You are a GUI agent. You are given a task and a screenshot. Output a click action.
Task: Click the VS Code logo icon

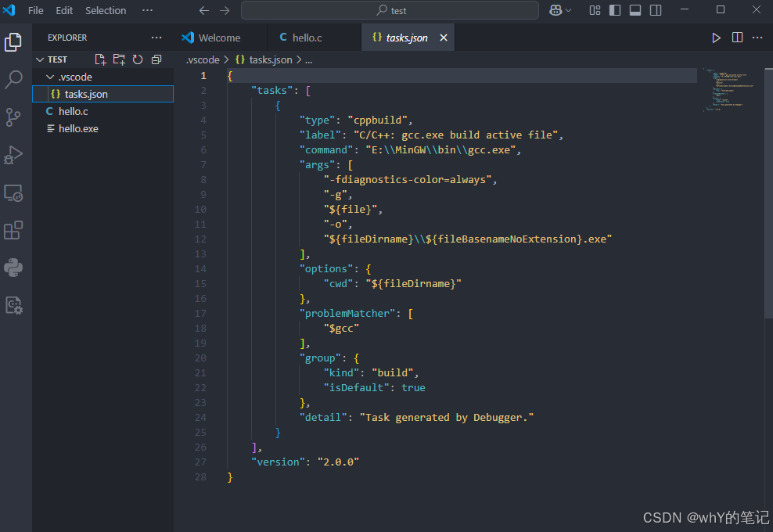click(9, 10)
